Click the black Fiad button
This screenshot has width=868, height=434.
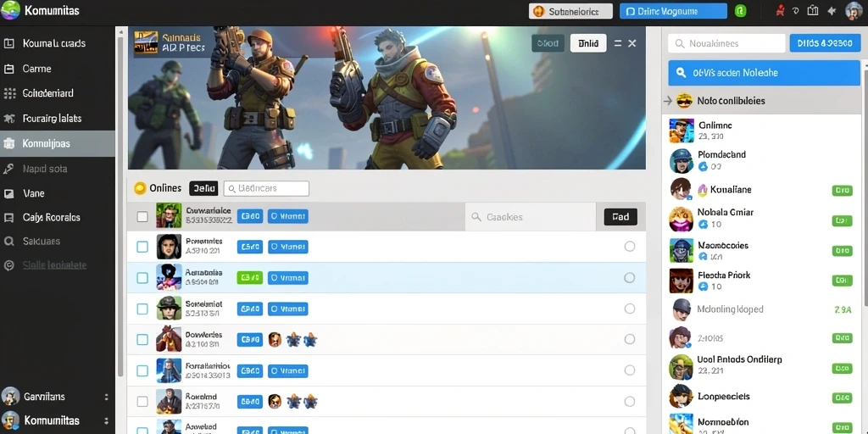620,216
